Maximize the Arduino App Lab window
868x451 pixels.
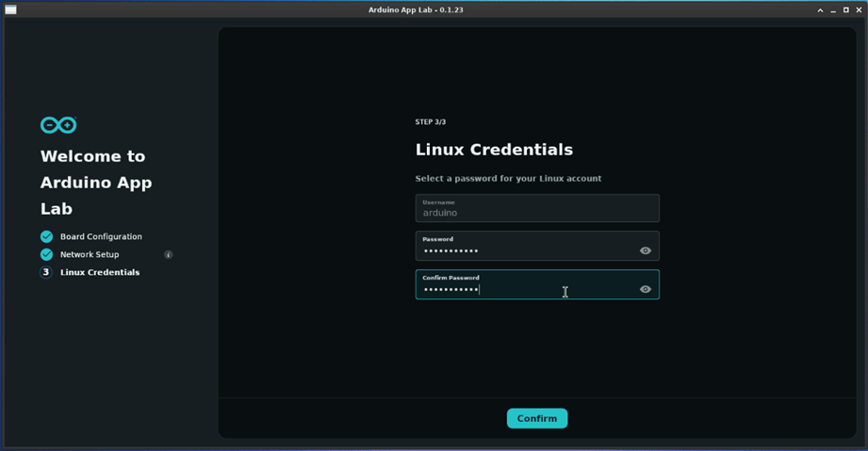[x=845, y=9]
